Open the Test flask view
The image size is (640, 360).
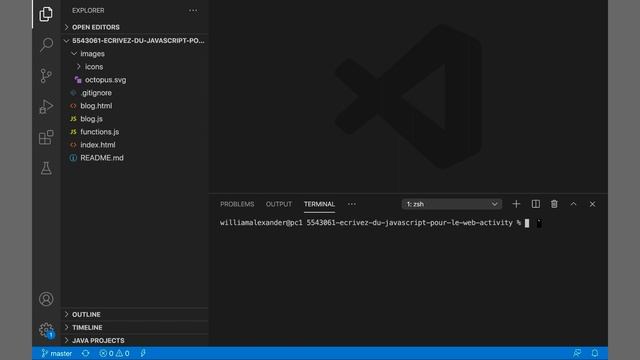(x=46, y=168)
